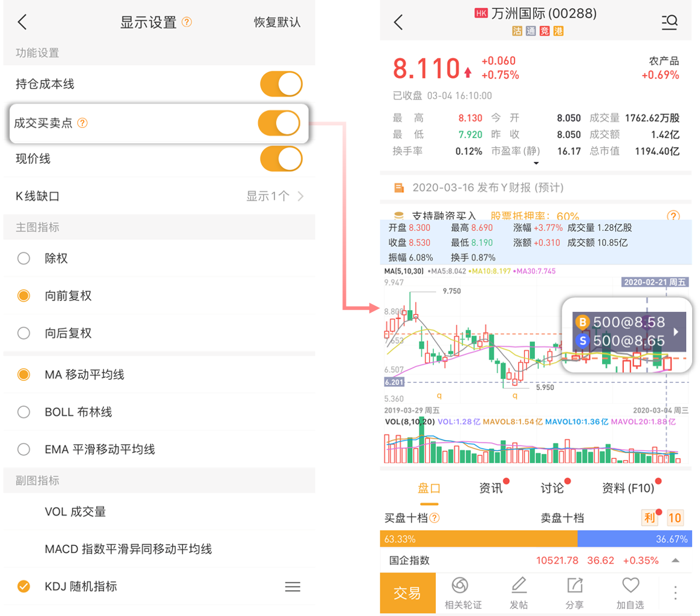
Task: Select the 向前复权 radio option
Action: pyautogui.click(x=24, y=296)
